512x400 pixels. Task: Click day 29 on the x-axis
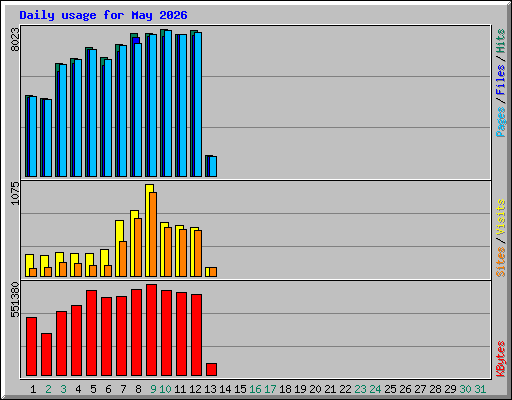450,389
